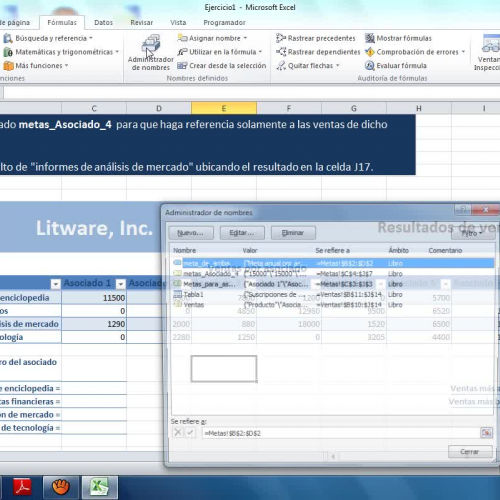Switch to Revisar tab
This screenshot has width=500, height=500.
click(x=142, y=23)
